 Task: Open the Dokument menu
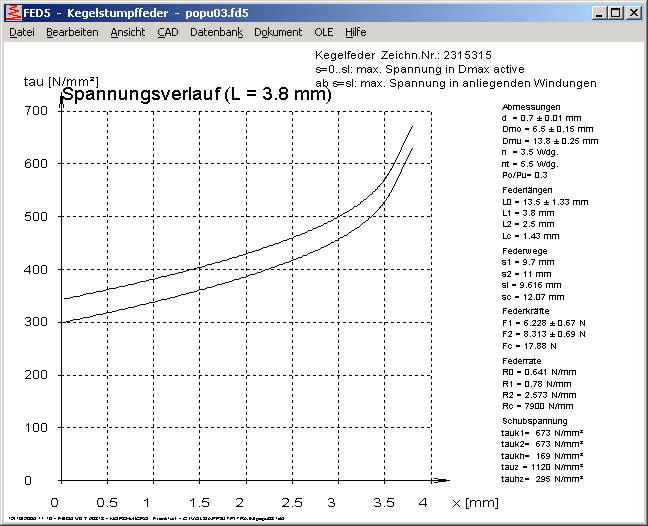point(278,32)
